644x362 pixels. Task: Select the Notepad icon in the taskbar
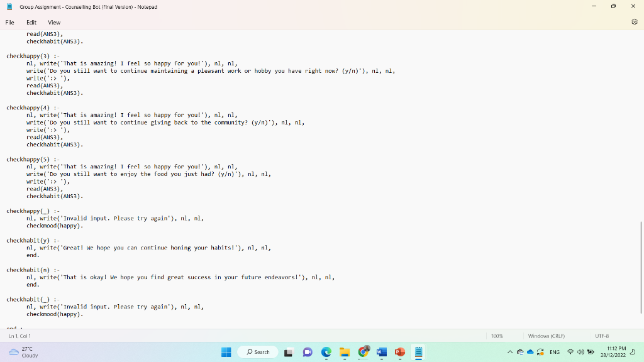[x=418, y=353]
